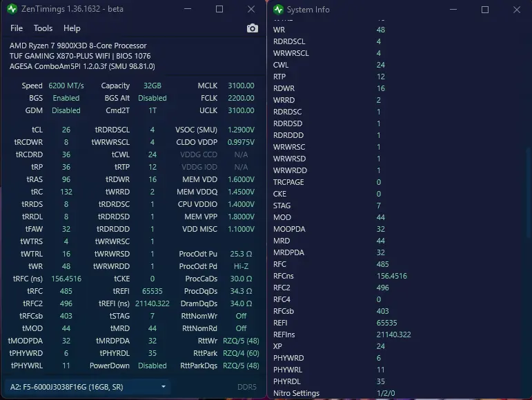
Task: Click the REFIns value 21140.322 in System Info
Action: 393,334
